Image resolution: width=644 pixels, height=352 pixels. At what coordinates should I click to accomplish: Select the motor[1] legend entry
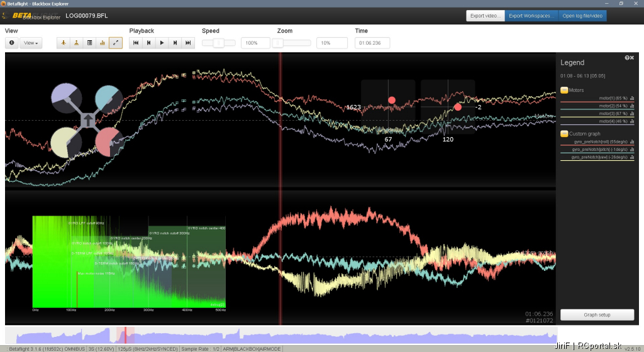597,99
